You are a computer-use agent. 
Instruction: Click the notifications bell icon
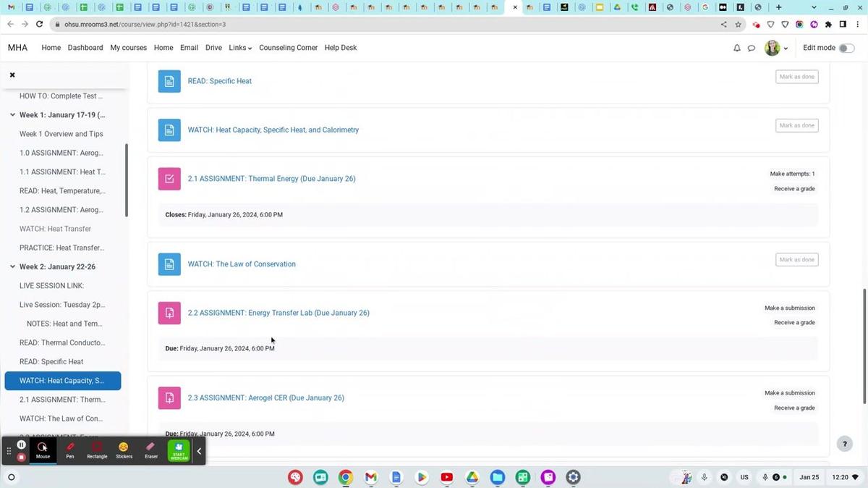(x=736, y=48)
